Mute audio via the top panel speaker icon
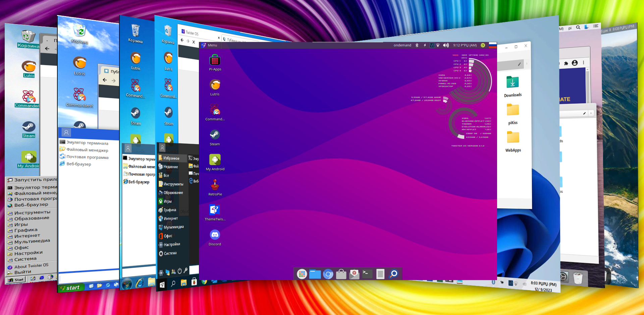The height and width of the screenshot is (315, 644). (446, 45)
